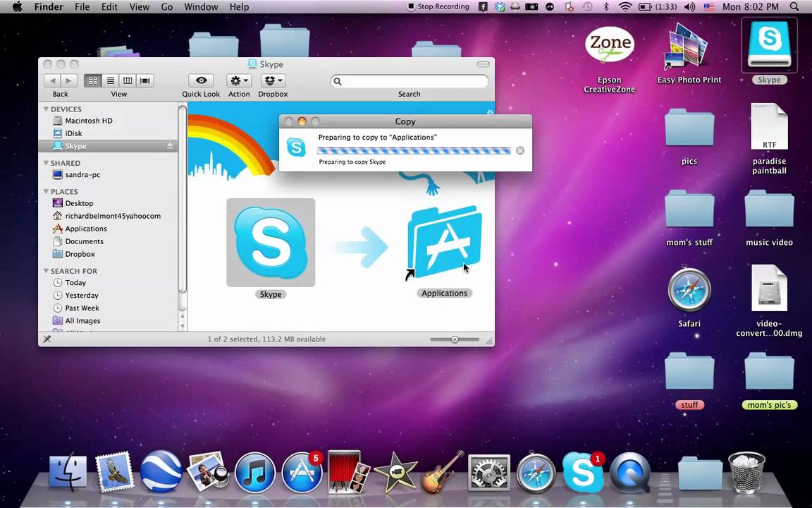Collapse the DEVICES section
The image size is (812, 508).
point(46,109)
